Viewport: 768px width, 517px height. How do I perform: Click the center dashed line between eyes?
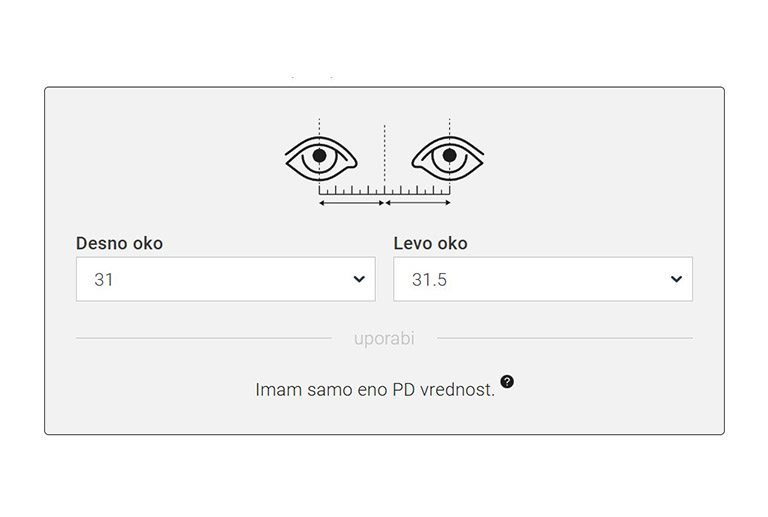click(384, 150)
